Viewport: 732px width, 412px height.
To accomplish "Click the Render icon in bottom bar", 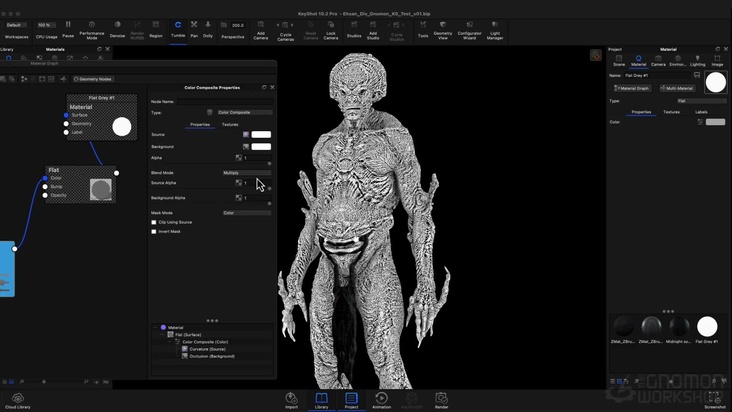I will pos(441,400).
